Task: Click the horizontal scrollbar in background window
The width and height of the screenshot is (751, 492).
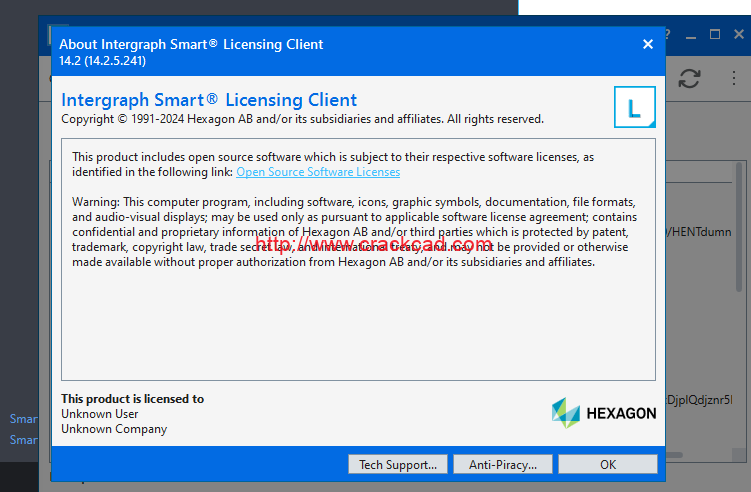Action: point(674,455)
